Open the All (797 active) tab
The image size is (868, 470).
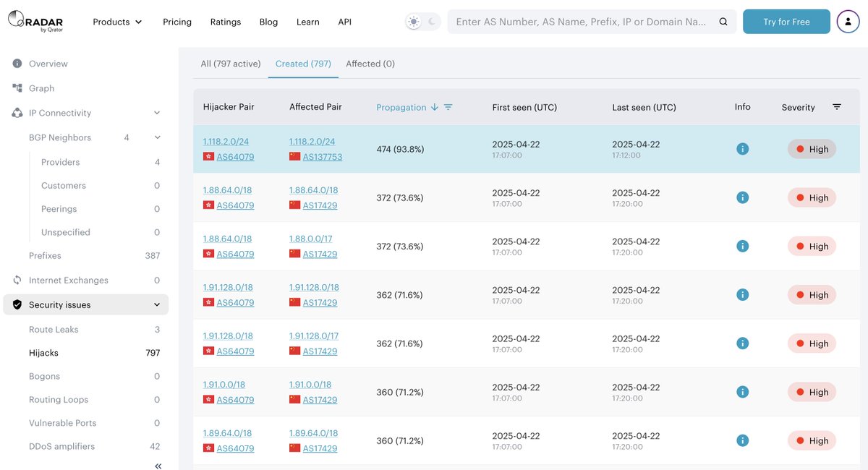click(230, 64)
